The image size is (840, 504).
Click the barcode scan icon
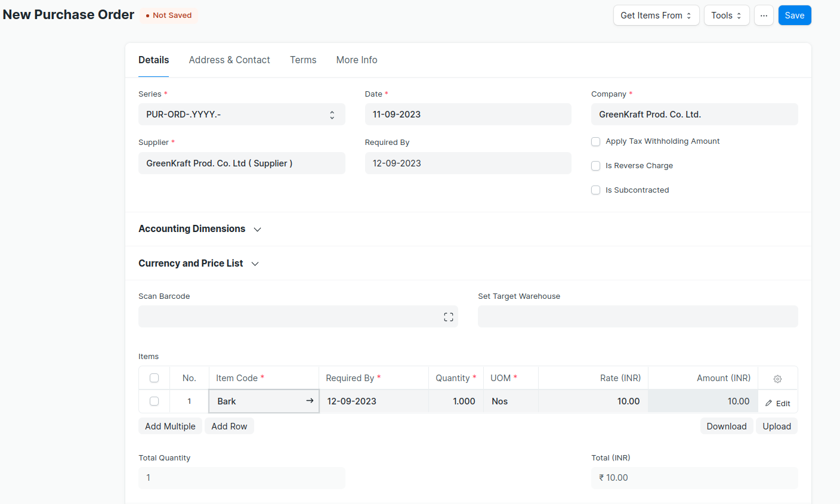tap(449, 317)
